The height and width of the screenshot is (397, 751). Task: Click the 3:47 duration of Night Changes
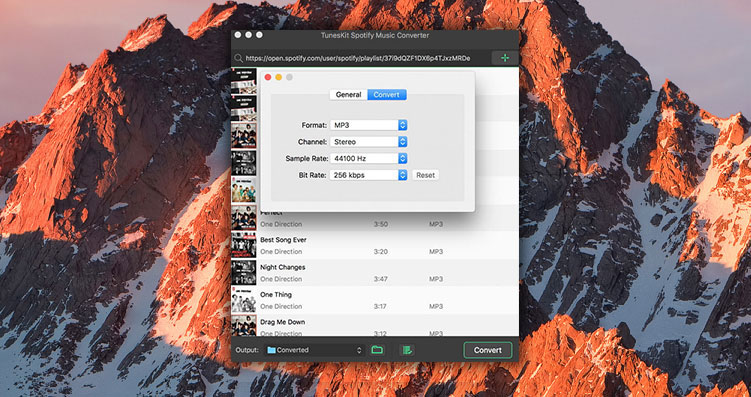click(x=381, y=279)
